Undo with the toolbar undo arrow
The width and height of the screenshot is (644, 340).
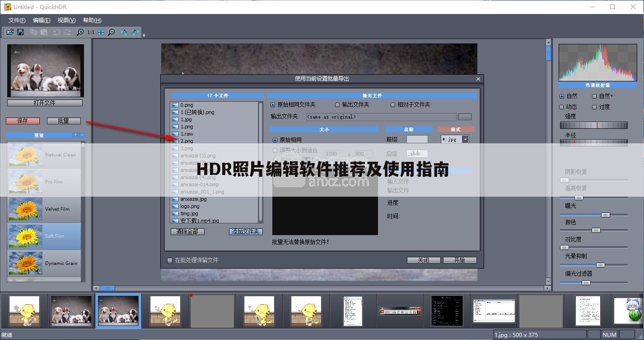click(x=56, y=32)
